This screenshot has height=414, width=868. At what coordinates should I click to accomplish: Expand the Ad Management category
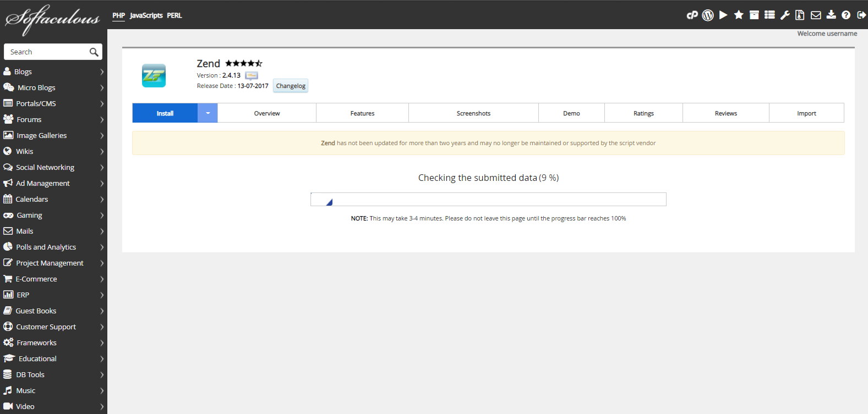[x=53, y=183]
